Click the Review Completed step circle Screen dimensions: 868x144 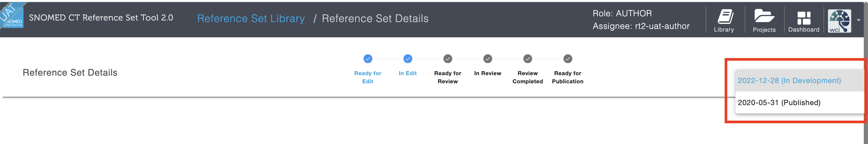[527, 59]
